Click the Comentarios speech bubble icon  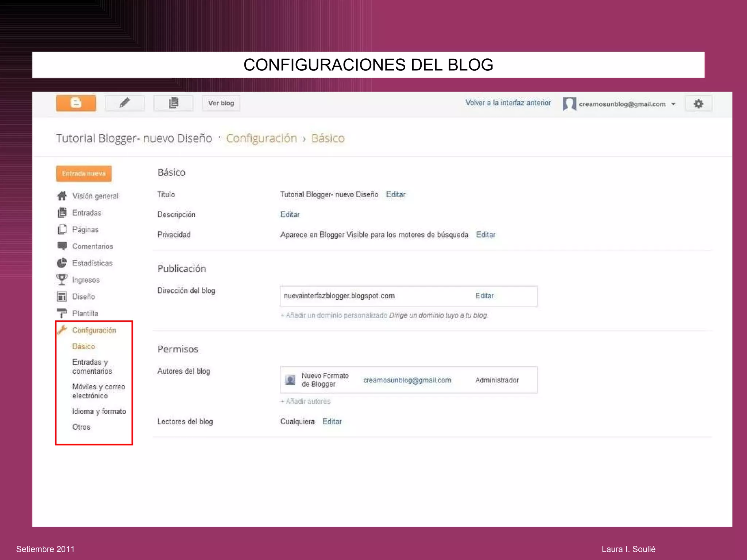(62, 246)
